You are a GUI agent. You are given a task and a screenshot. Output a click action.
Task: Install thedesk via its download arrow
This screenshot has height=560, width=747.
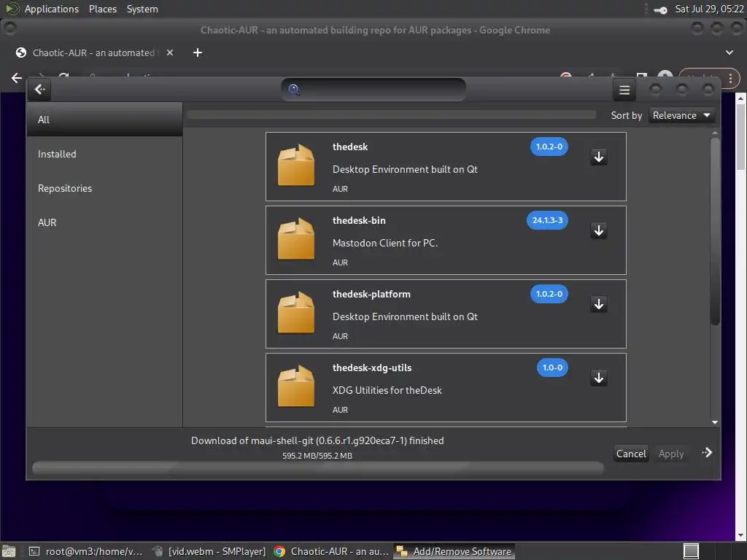click(x=599, y=157)
